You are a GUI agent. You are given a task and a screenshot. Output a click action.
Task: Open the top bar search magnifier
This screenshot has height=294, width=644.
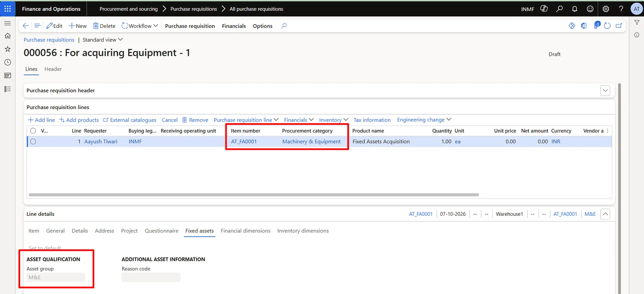point(559,8)
